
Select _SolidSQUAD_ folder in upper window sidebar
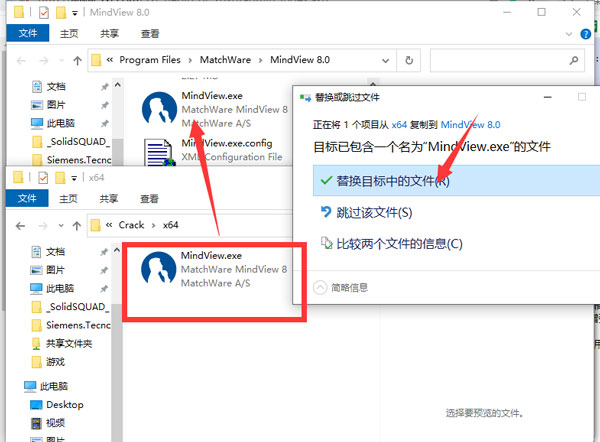(x=72, y=142)
